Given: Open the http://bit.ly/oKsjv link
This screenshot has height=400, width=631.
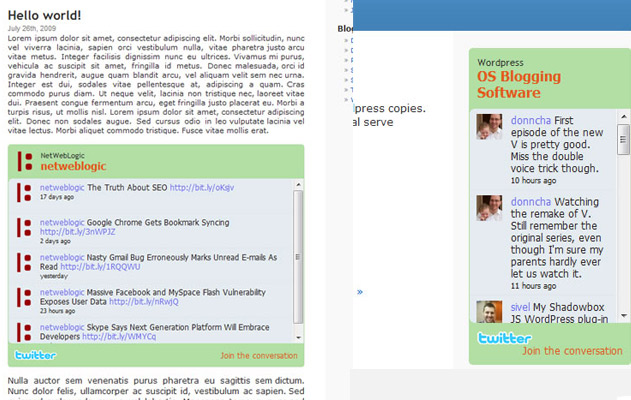Looking at the screenshot, I should coord(202,188).
